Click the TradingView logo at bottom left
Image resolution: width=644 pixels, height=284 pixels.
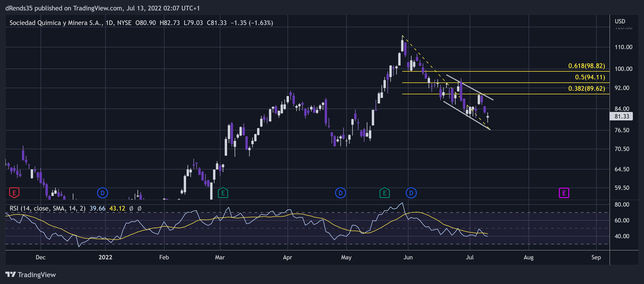[x=31, y=275]
